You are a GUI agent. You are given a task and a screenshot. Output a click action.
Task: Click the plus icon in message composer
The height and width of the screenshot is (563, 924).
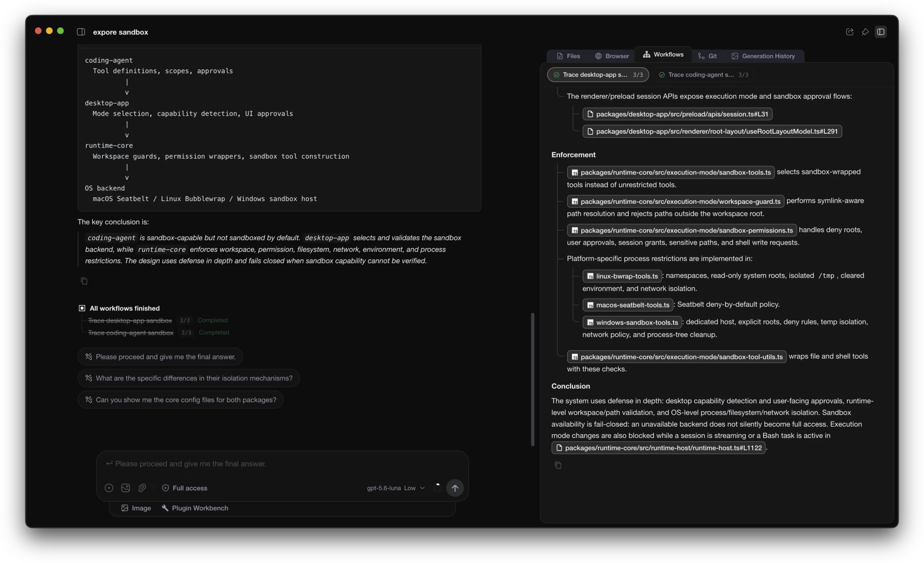pos(109,487)
